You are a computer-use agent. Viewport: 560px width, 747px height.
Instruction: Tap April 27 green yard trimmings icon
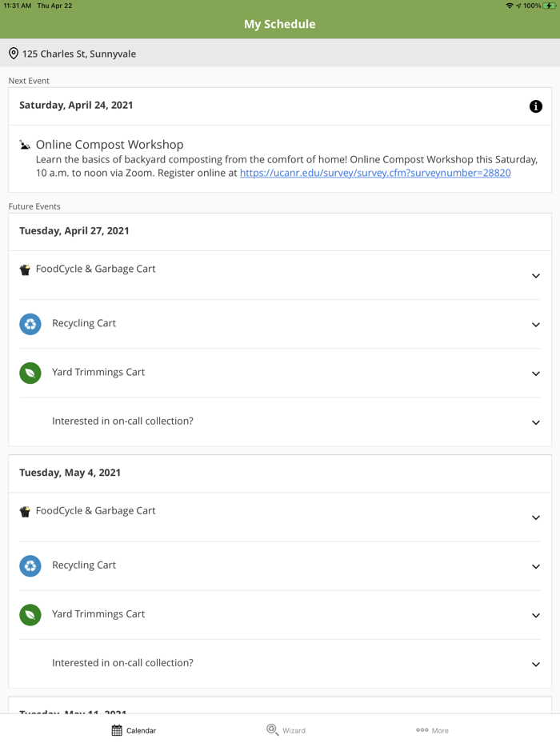(30, 373)
